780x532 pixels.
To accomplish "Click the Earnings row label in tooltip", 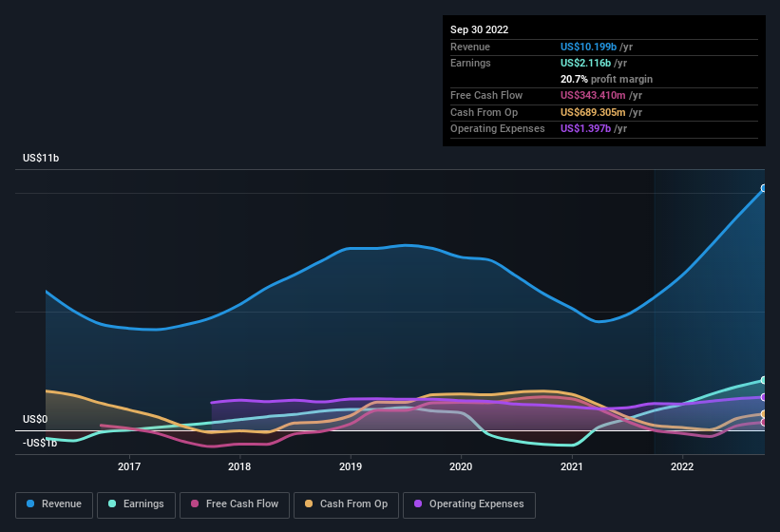I will 470,63.
